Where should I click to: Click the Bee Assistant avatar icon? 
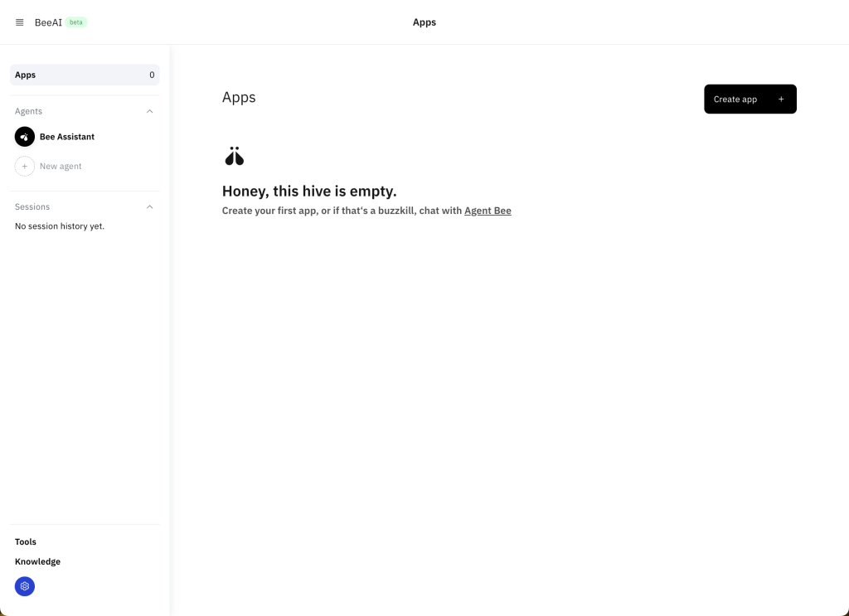[x=25, y=137]
